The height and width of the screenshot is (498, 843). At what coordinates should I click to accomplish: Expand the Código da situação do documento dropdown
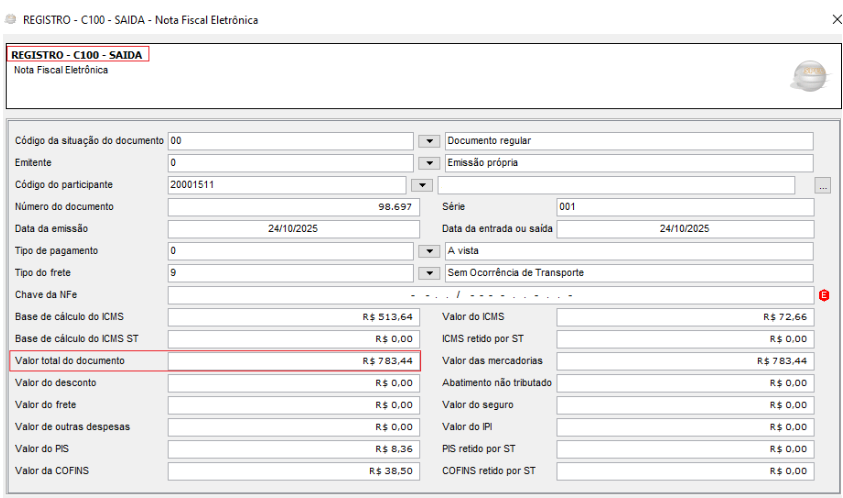coord(428,141)
